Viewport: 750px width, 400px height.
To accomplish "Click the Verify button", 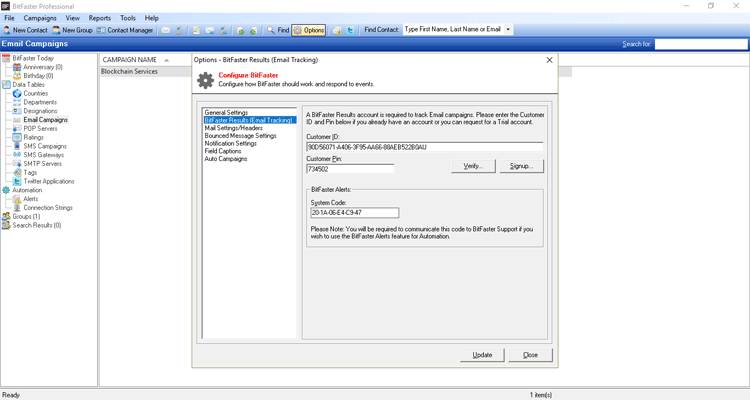I will click(473, 166).
